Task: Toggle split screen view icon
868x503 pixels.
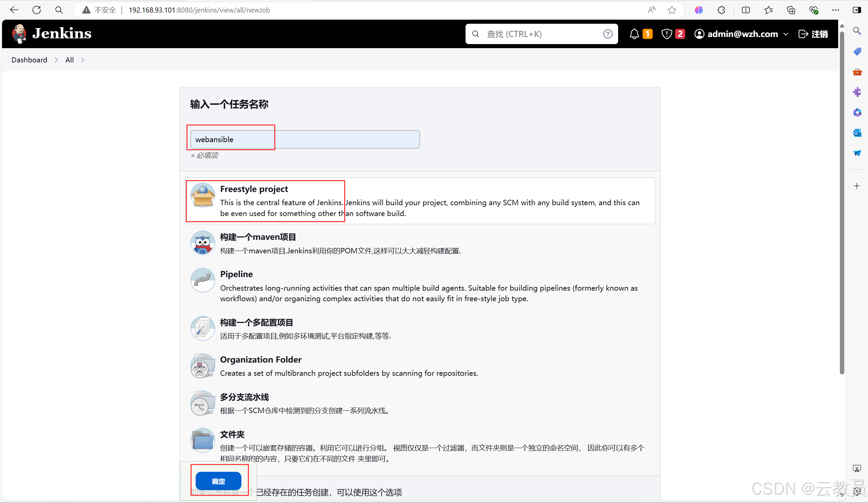Action: pos(746,10)
